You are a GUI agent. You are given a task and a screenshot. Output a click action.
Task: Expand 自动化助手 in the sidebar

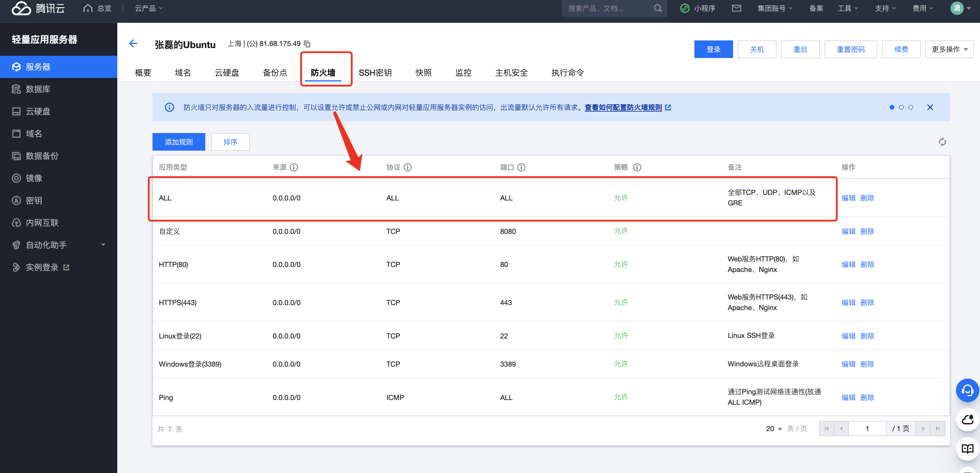pyautogui.click(x=59, y=245)
